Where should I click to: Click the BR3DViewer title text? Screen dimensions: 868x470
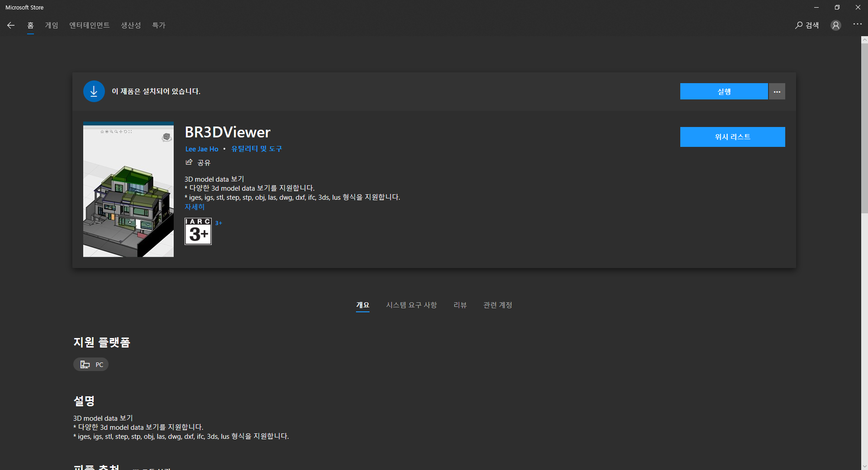click(x=228, y=132)
